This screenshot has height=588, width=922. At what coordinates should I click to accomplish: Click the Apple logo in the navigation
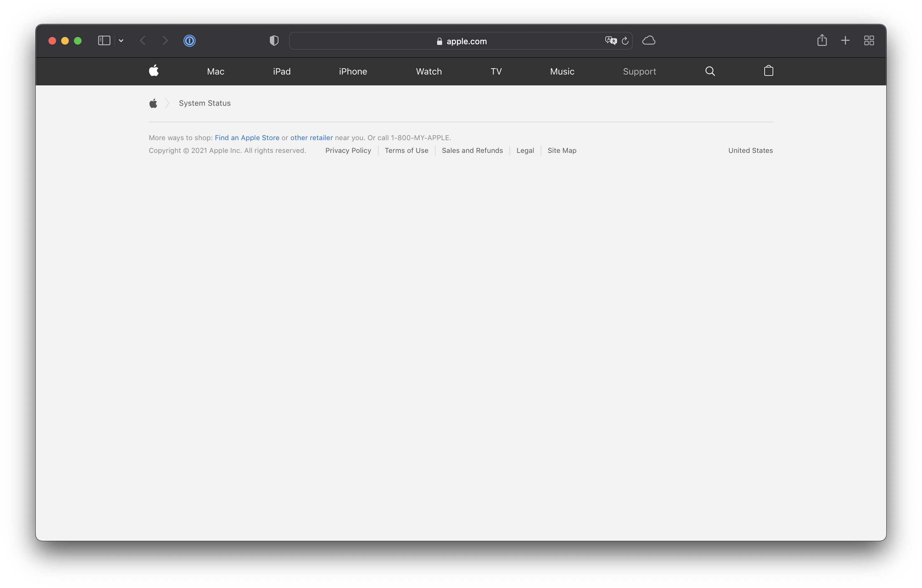[154, 71]
